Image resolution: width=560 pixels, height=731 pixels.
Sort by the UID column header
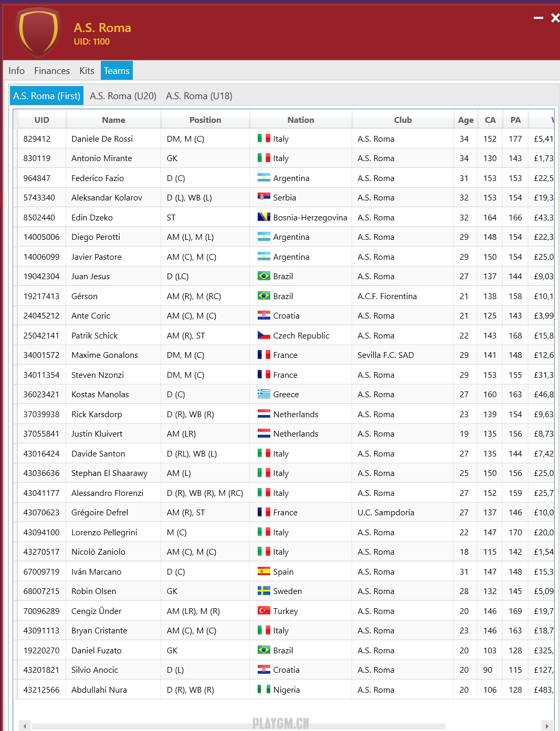click(42, 120)
